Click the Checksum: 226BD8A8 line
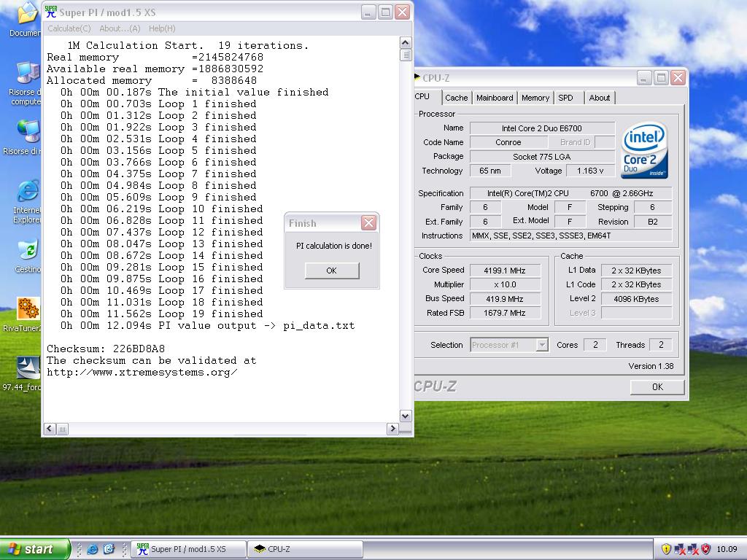The image size is (747, 560). point(106,349)
